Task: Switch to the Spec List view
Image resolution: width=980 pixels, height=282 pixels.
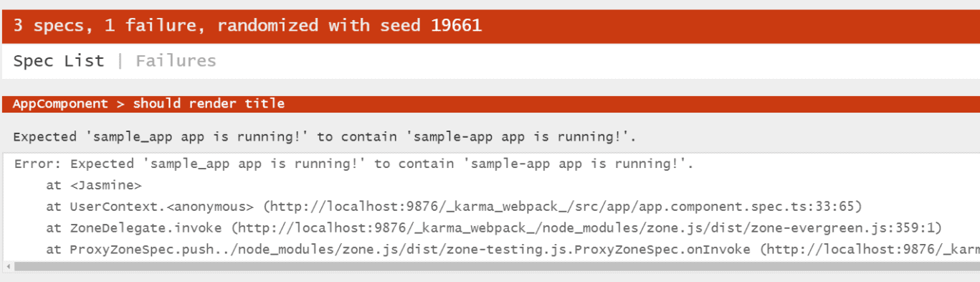Action: coord(59,61)
